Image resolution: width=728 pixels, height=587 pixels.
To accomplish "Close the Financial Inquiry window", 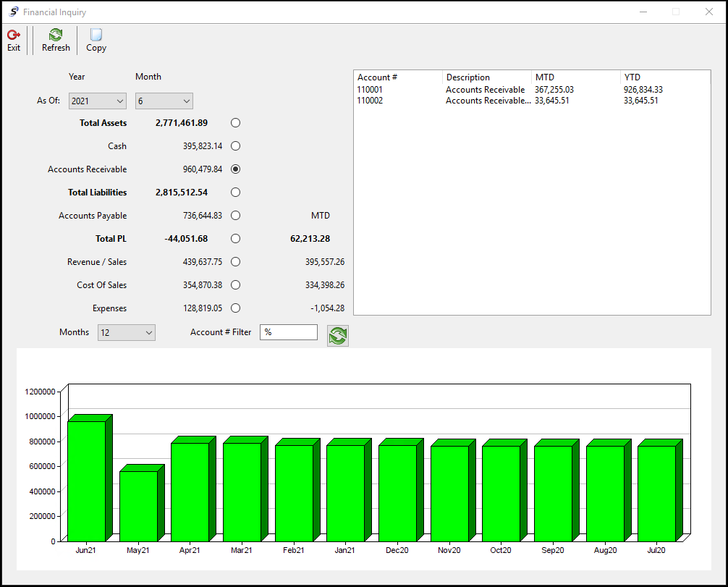I will (709, 12).
